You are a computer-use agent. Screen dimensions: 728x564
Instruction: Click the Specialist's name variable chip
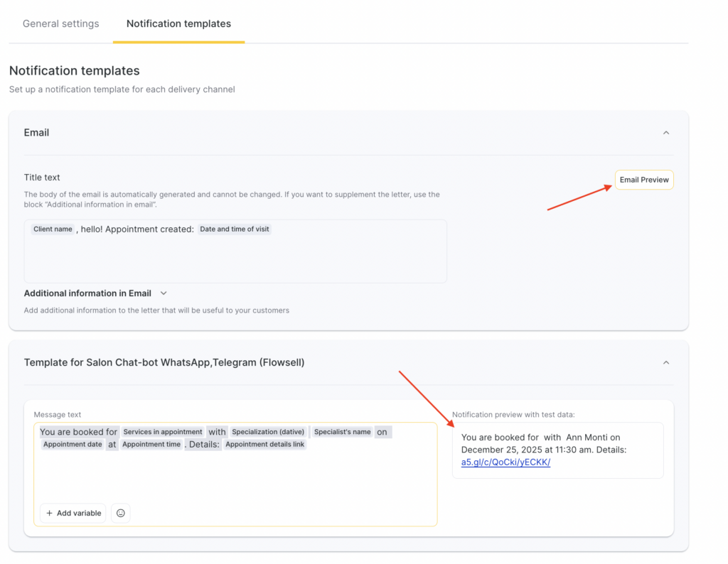coord(343,432)
